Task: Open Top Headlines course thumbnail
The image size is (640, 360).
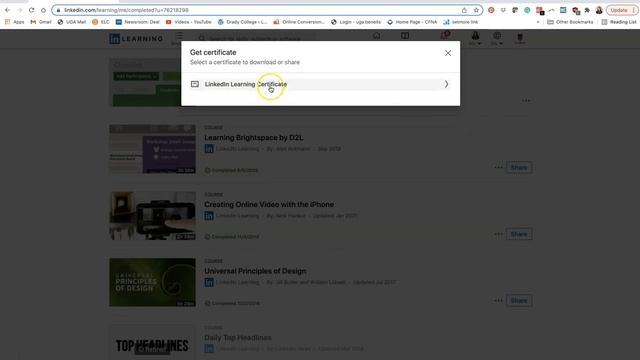Action: click(x=152, y=342)
